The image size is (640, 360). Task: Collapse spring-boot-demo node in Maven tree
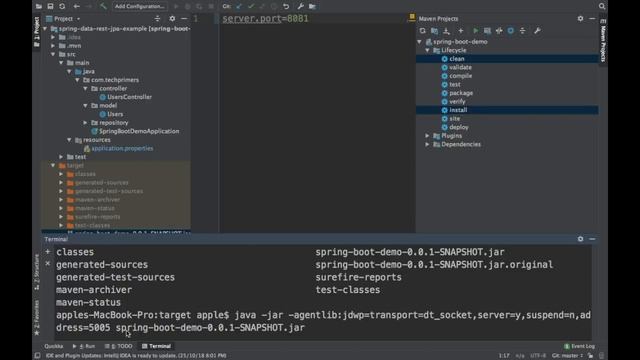click(x=420, y=42)
